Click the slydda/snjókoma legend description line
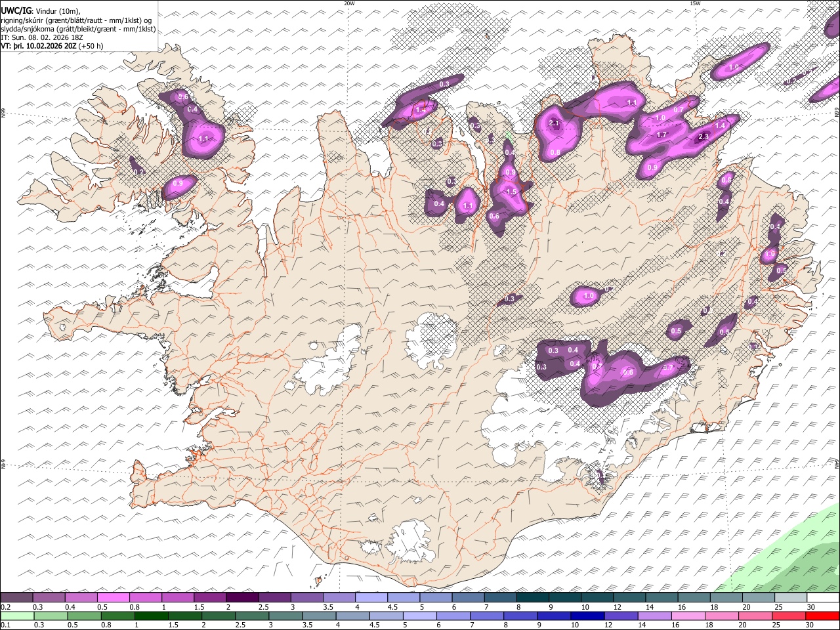 pyautogui.click(x=79, y=29)
